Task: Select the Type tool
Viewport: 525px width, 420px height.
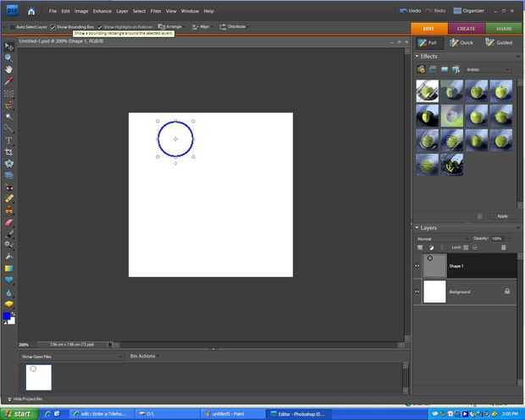Action: (9, 141)
